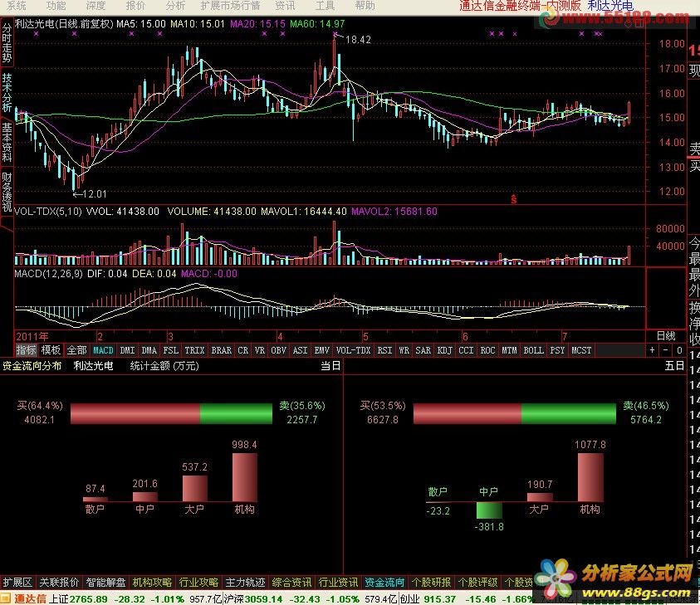Select the ASI indicator
Viewport: 700px width, 605px height.
pyautogui.click(x=300, y=350)
